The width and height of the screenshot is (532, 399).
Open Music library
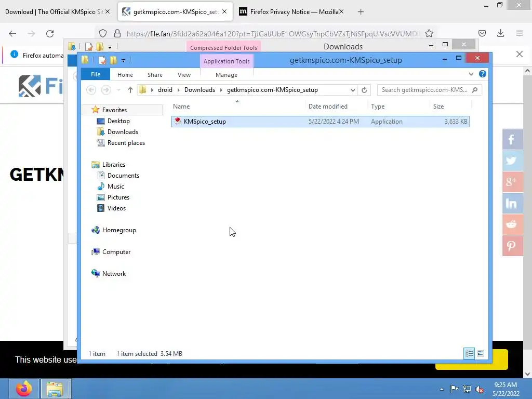(116, 187)
